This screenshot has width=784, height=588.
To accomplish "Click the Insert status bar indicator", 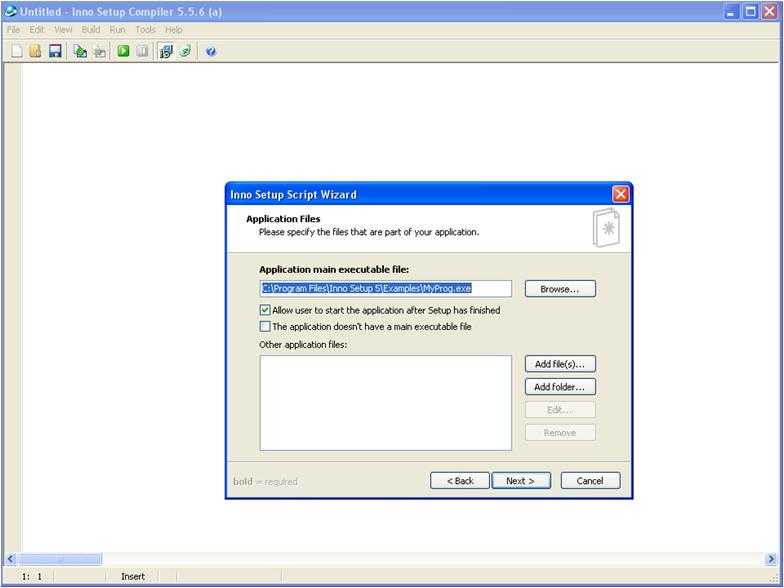I will click(x=133, y=576).
